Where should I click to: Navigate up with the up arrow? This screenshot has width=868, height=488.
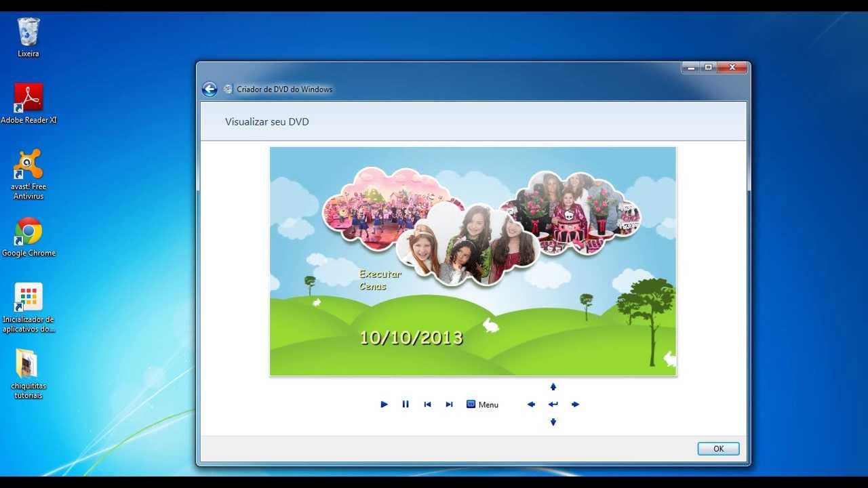tap(553, 387)
